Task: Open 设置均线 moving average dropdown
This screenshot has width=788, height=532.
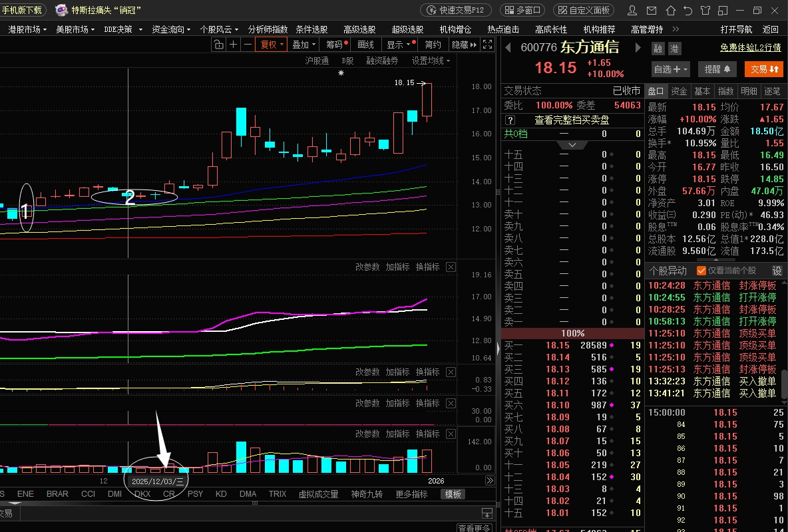Action: pyautogui.click(x=431, y=61)
